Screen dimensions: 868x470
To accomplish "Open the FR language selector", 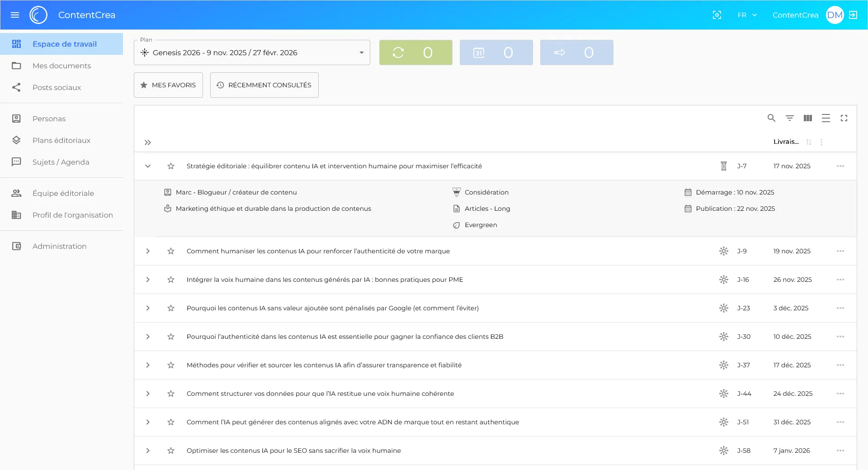I will [747, 15].
